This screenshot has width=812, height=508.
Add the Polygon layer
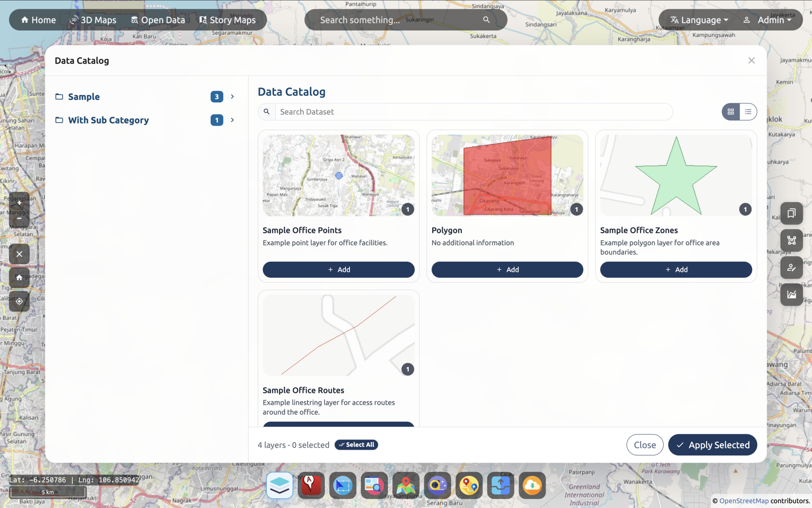tap(507, 270)
